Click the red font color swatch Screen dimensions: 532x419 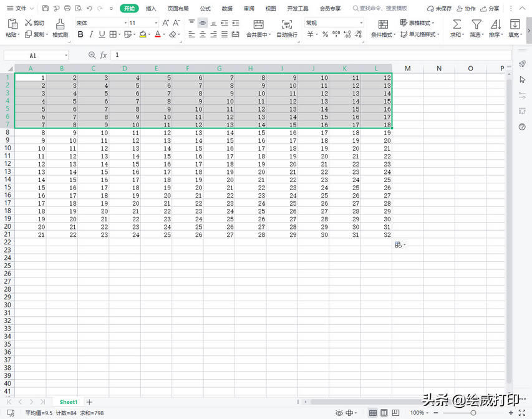[x=157, y=35]
